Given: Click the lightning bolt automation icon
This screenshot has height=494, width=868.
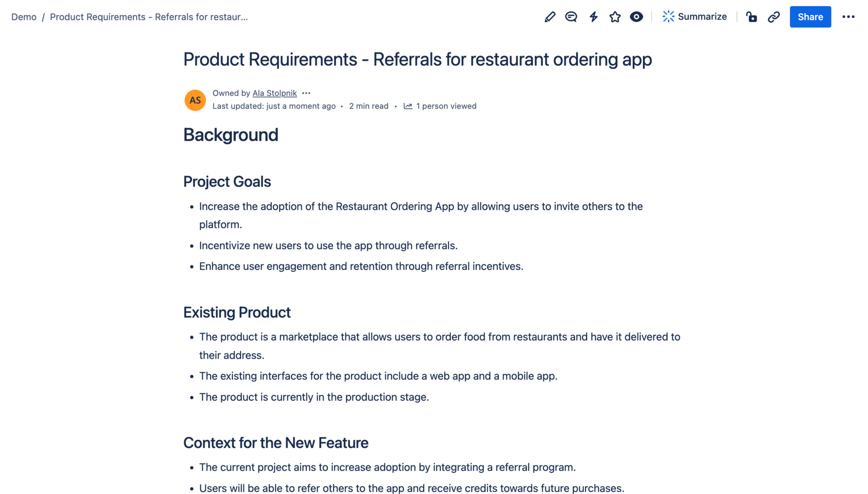Looking at the screenshot, I should 594,17.
